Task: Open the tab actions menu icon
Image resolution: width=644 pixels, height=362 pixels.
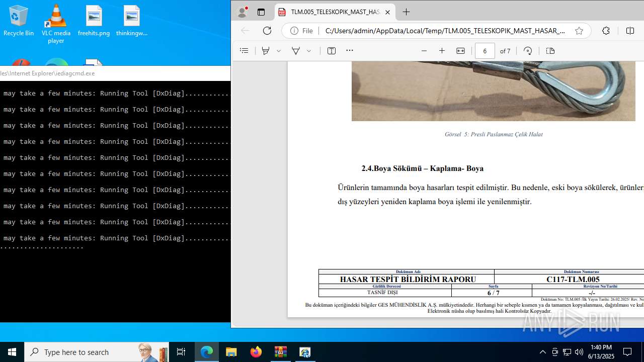Action: pyautogui.click(x=261, y=12)
